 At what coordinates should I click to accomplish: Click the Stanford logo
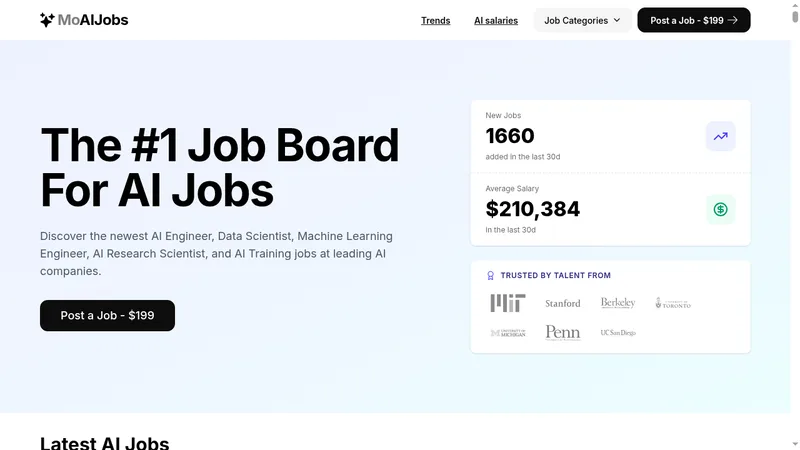[x=563, y=303]
